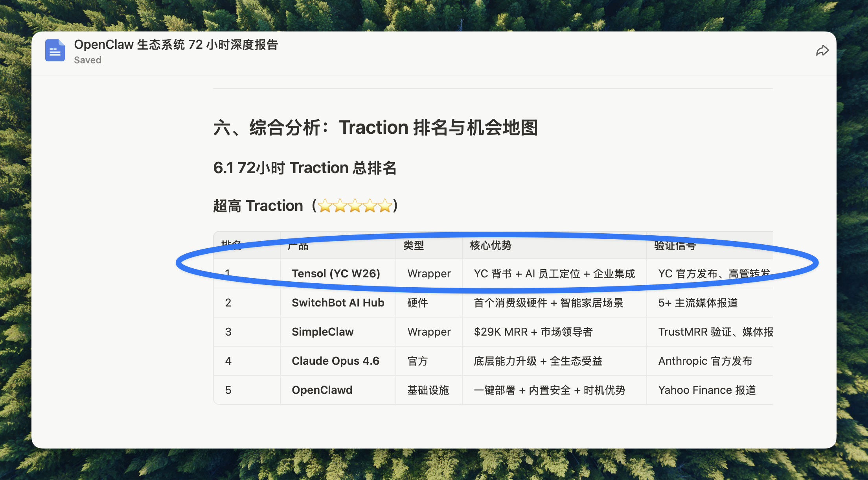Screen dimensions: 868x480
Task: Click the $29K MRR advantage cell
Action: [x=533, y=332]
